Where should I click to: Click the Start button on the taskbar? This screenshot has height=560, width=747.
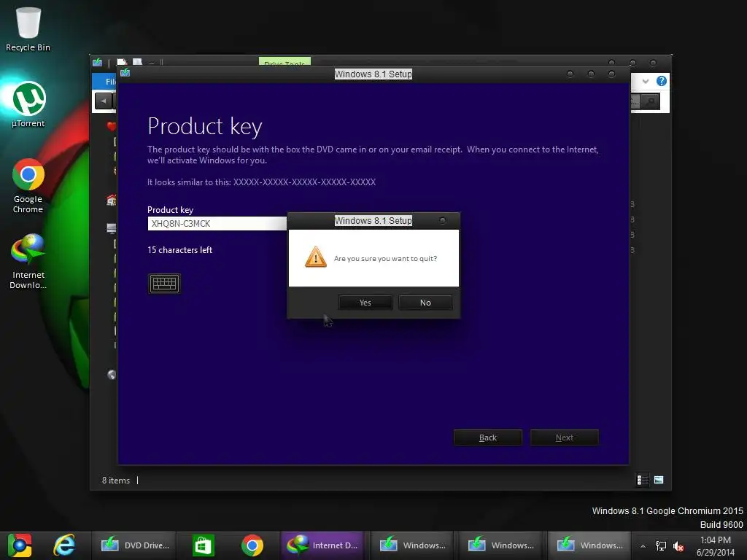point(20,545)
